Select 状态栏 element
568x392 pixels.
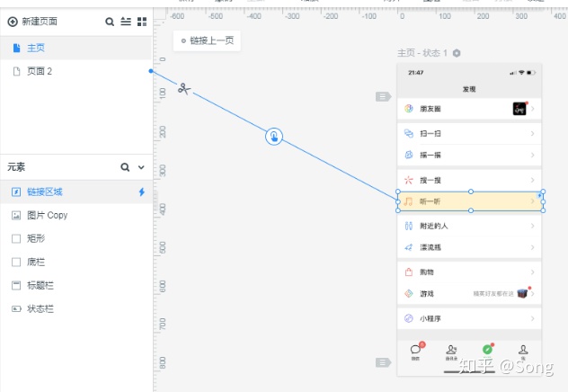tap(75, 308)
